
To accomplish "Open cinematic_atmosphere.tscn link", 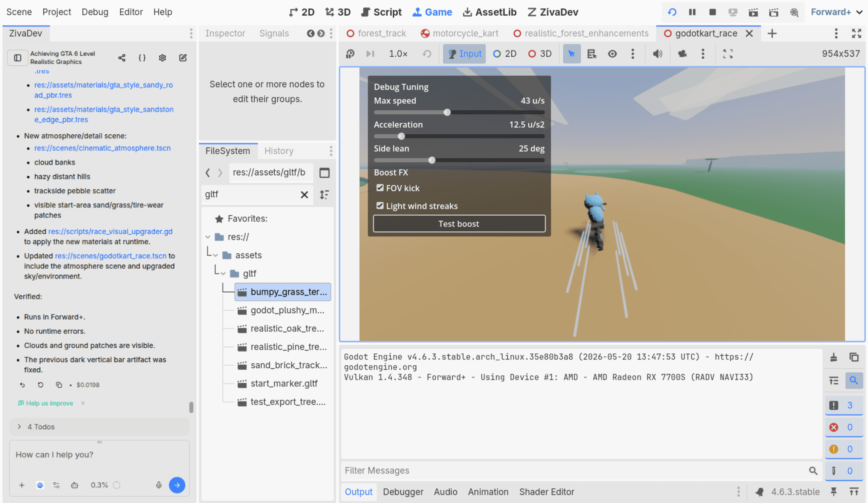I will tap(102, 148).
